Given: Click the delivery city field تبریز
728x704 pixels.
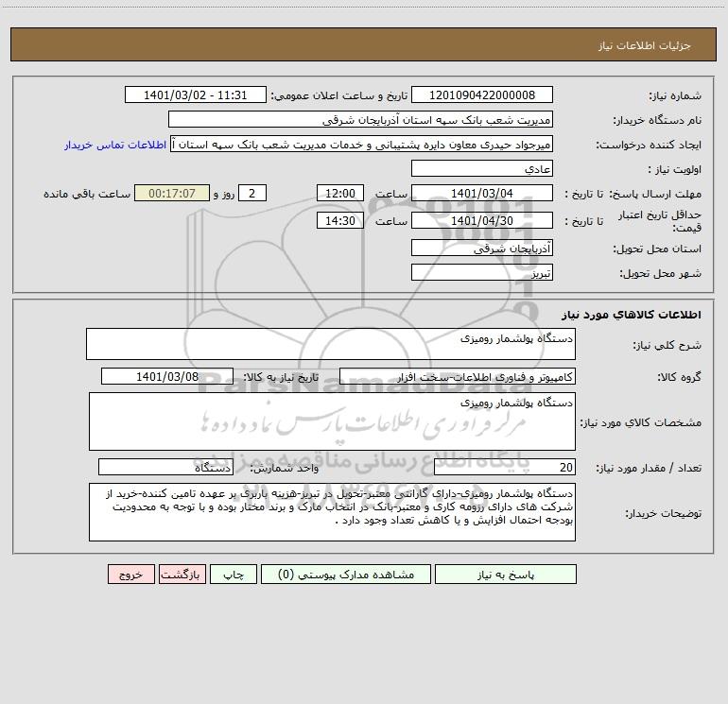Looking at the screenshot, I should [x=482, y=273].
